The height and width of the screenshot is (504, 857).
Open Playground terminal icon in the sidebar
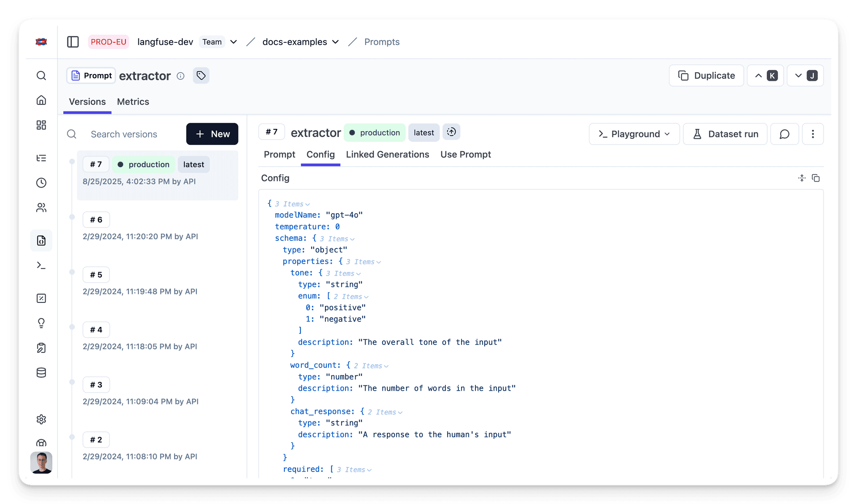pyautogui.click(x=41, y=265)
